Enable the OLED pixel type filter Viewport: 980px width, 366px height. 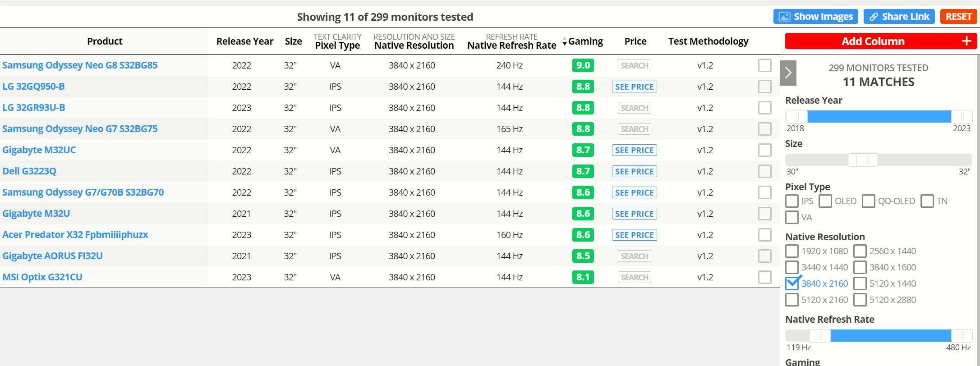(x=825, y=201)
